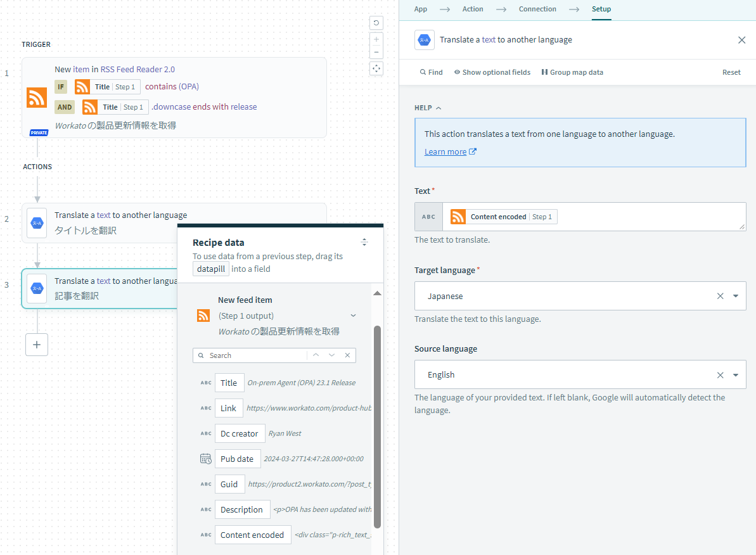Switch to the Connection tab

[x=537, y=9]
